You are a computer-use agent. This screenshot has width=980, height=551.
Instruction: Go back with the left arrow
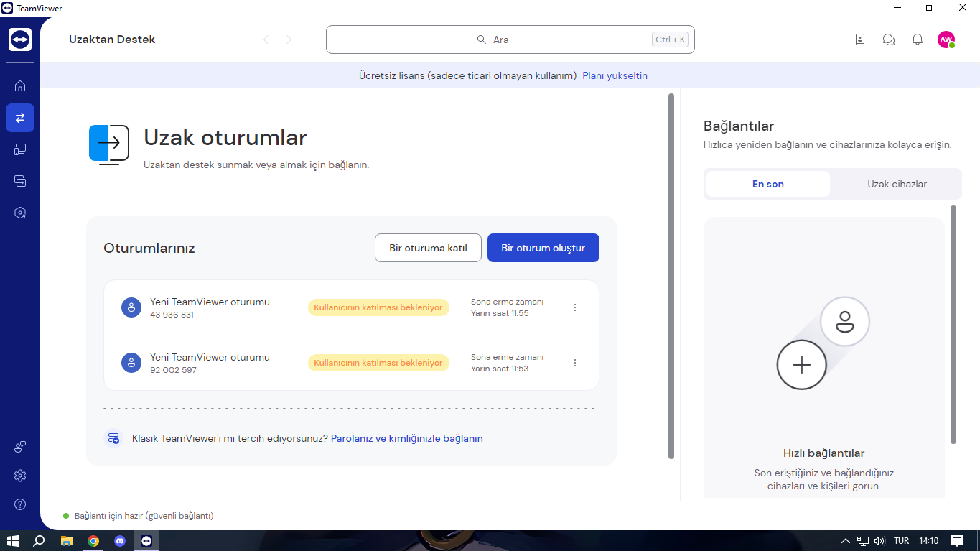[x=266, y=40]
